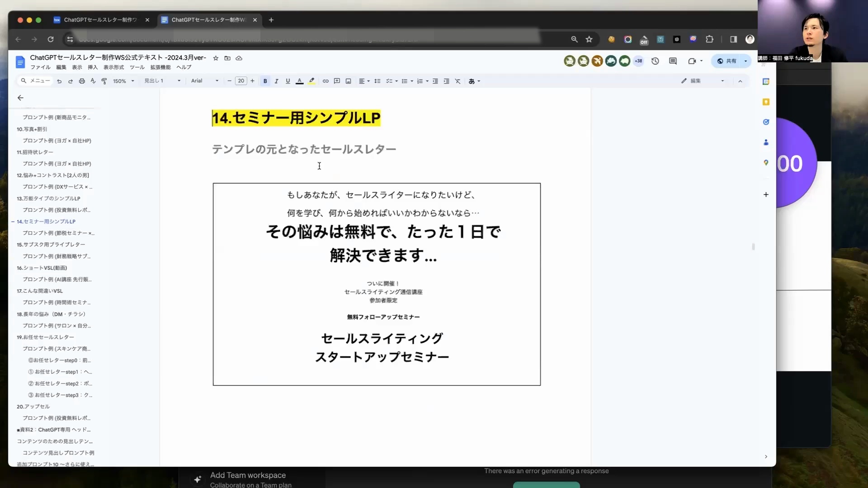868x488 pixels.
Task: Open the text color picker
Action: 299,81
